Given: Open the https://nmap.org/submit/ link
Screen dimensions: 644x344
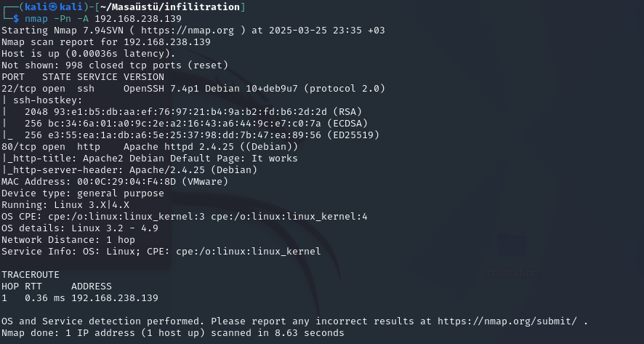Looking at the screenshot, I should [x=507, y=321].
